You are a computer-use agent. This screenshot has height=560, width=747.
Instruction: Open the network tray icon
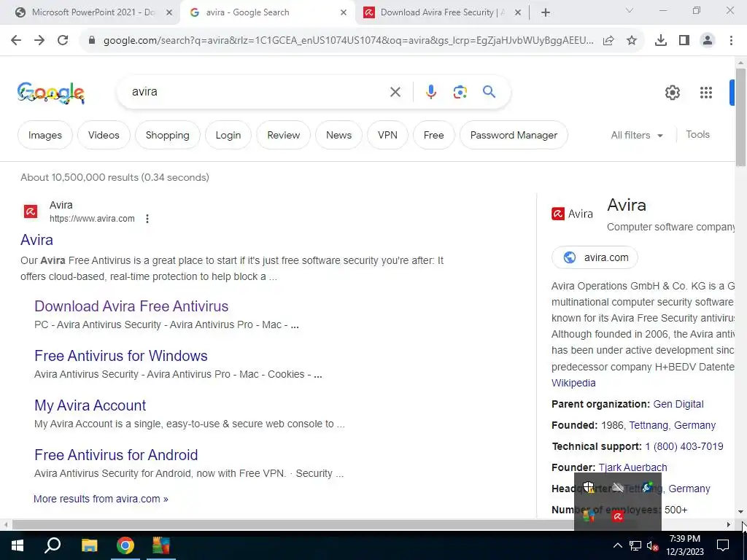tap(635, 545)
